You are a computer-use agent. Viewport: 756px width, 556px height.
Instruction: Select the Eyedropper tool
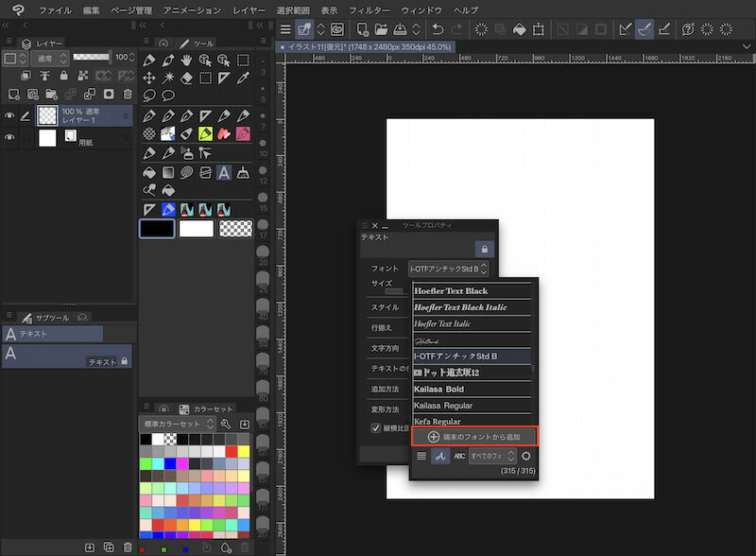click(x=243, y=78)
